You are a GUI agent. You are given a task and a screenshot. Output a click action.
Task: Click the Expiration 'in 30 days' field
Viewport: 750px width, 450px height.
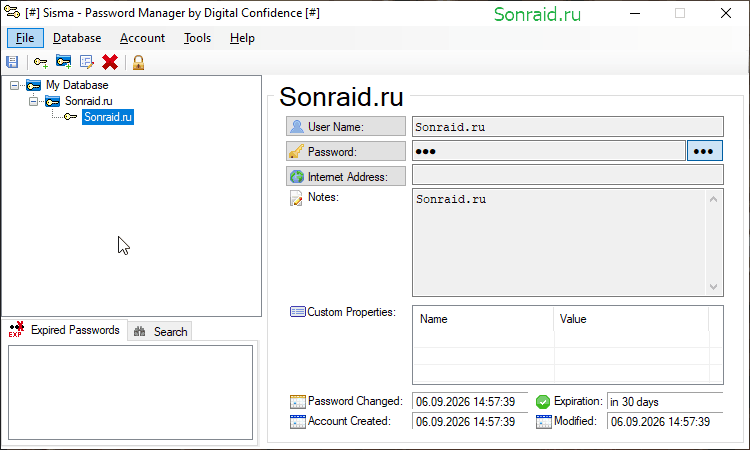click(x=665, y=402)
